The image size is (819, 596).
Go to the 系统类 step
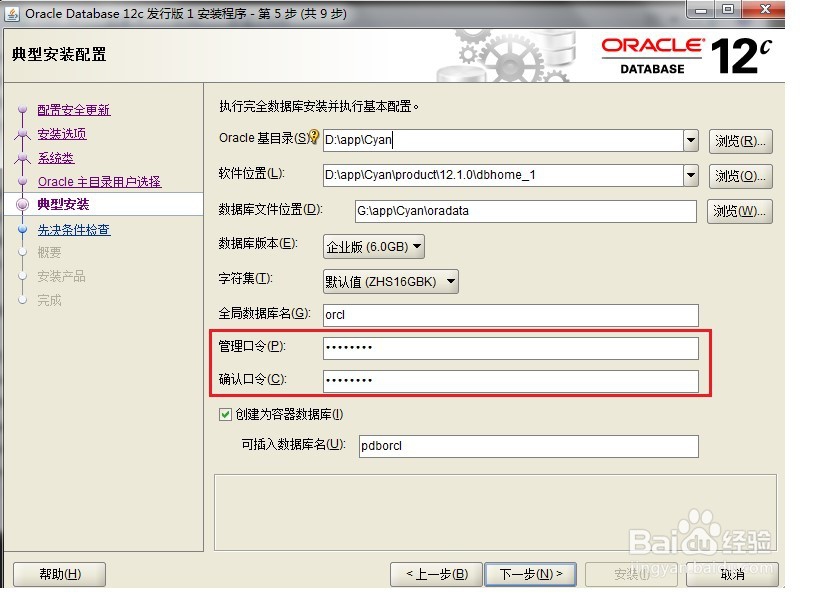[x=56, y=158]
